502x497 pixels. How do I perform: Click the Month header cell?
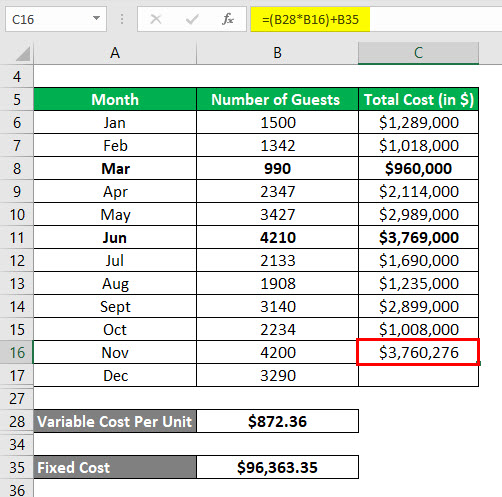115,99
